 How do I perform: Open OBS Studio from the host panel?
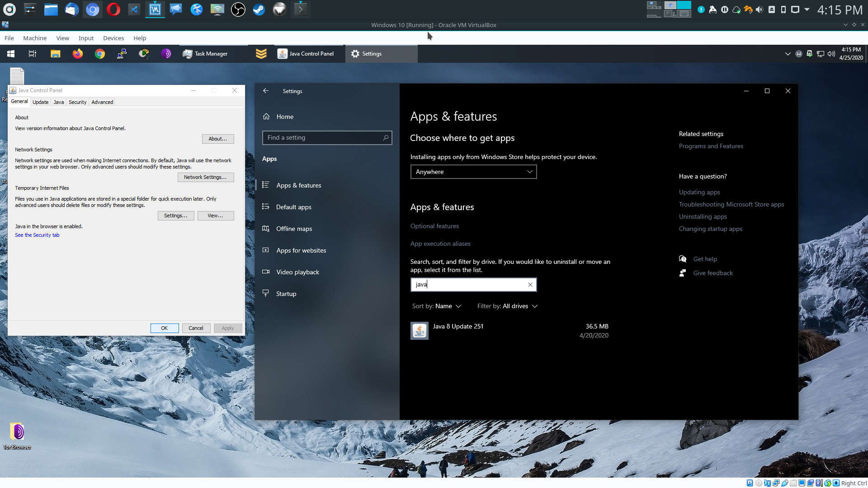238,9
